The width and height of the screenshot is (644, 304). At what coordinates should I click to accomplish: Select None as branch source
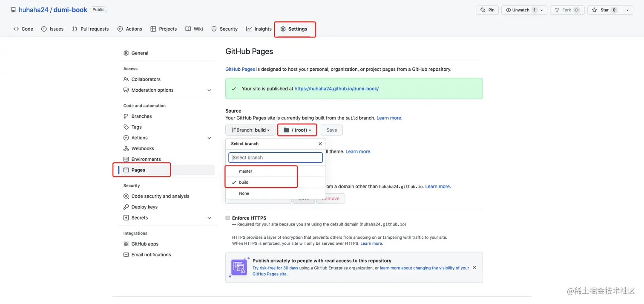276,194
